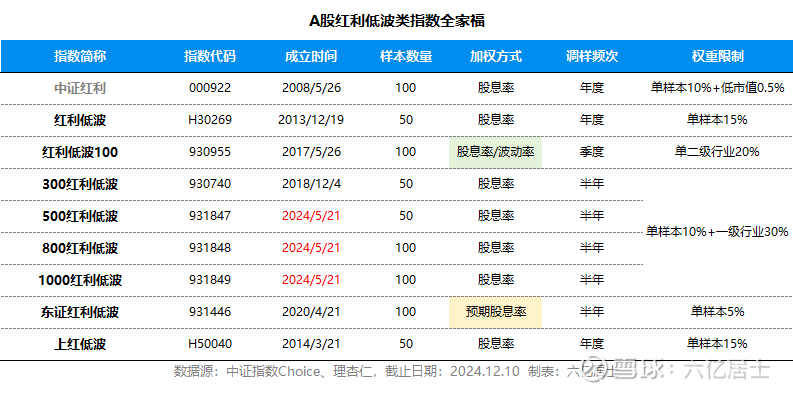
Task: Select the 红利低波100 row name
Action: tap(80, 152)
